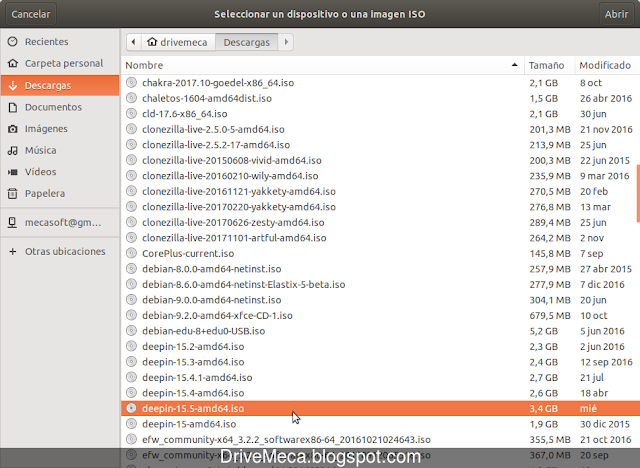This screenshot has height=468, width=640.
Task: Select debian-8.0.0-amd64-netinst.iso
Action: 380,269
